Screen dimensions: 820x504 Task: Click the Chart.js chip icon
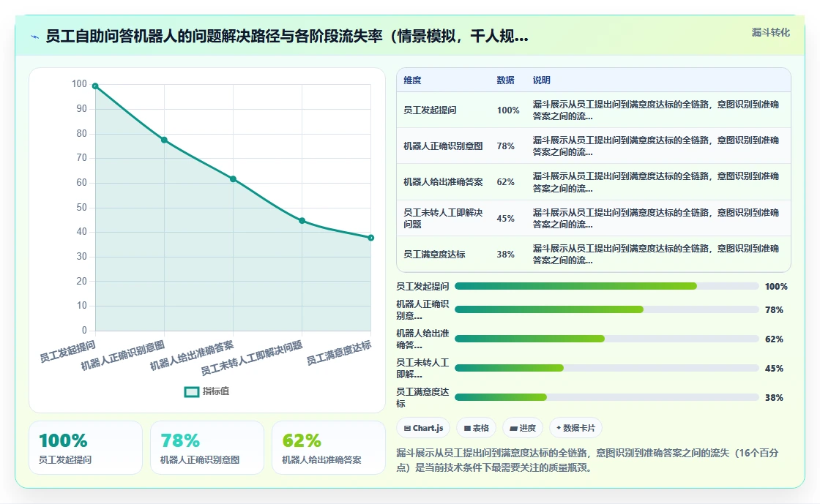[x=407, y=428]
